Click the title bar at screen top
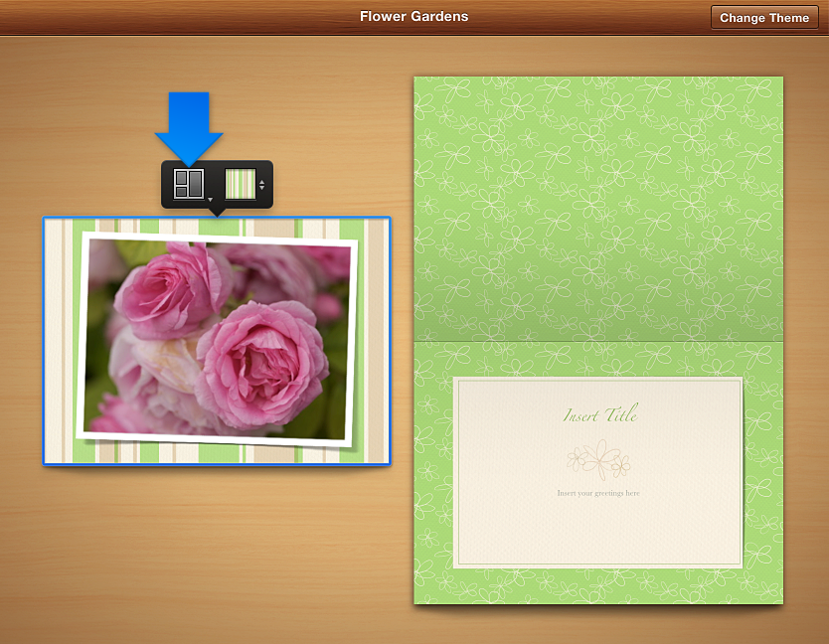This screenshot has width=829, height=644. (x=414, y=16)
